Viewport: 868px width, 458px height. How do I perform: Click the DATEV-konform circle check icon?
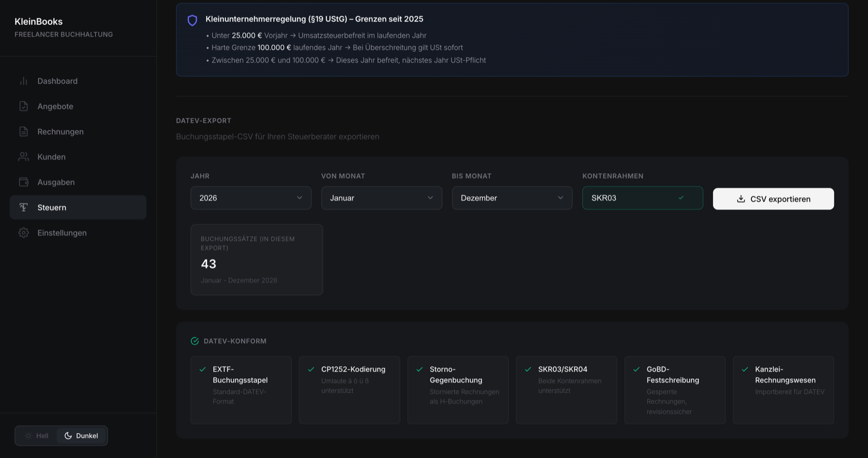pyautogui.click(x=195, y=341)
